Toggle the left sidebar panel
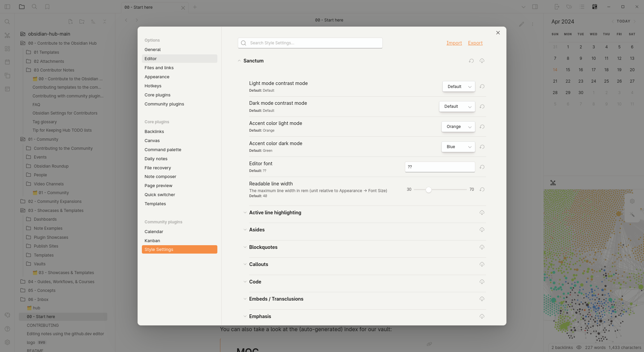 point(7,7)
